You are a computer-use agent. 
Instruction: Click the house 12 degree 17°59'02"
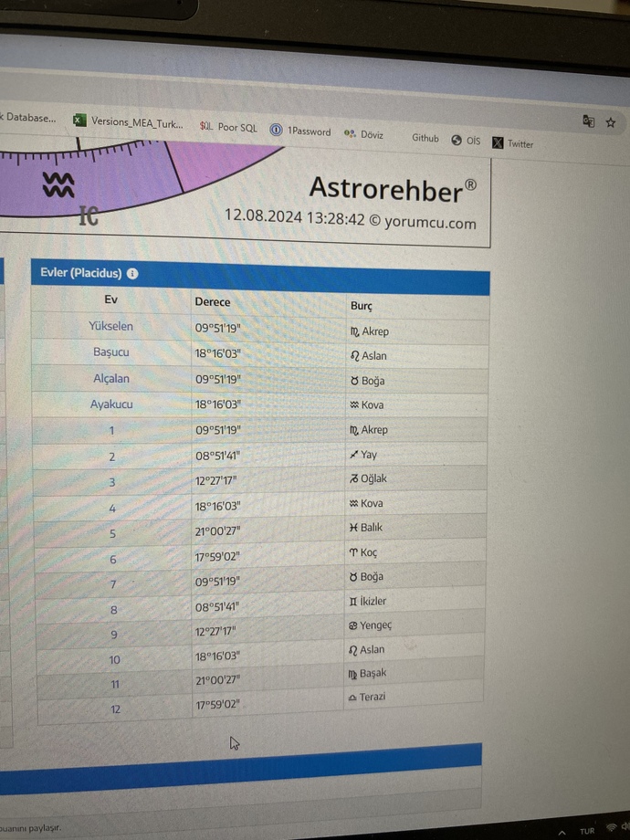(x=217, y=705)
